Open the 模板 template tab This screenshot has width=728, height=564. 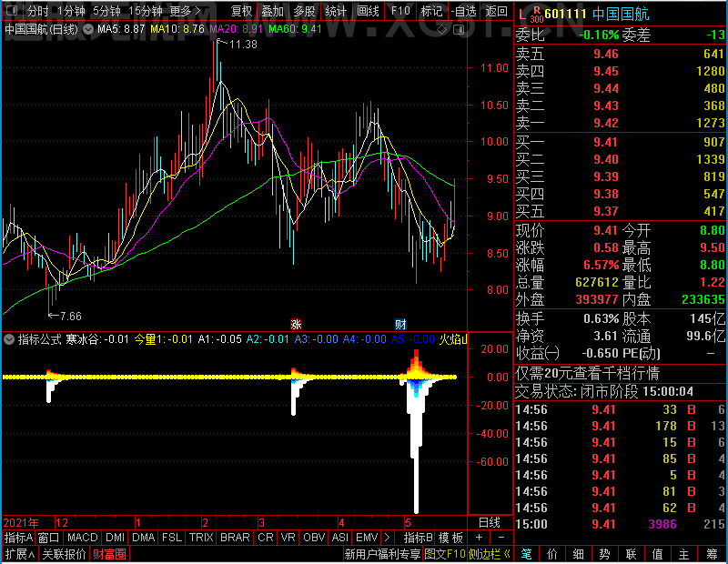(x=450, y=538)
